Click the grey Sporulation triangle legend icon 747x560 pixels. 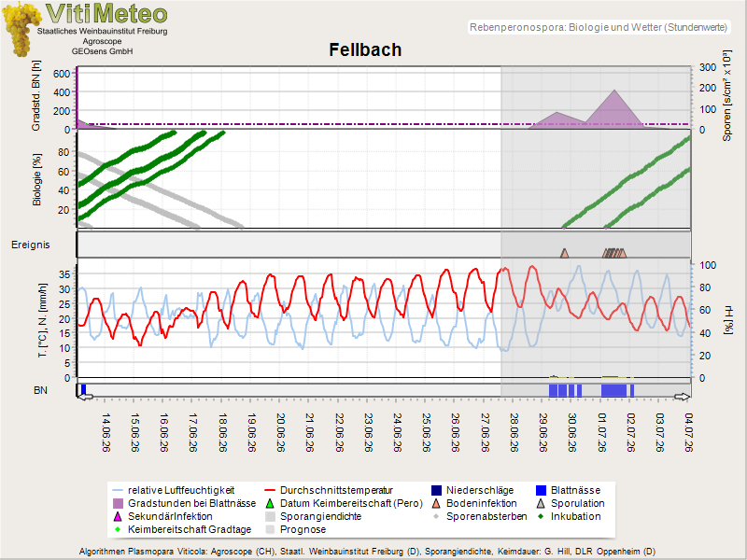541,503
